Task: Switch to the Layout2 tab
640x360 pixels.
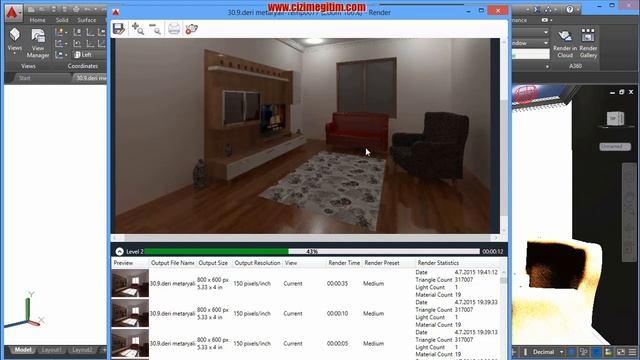Action: 82,350
